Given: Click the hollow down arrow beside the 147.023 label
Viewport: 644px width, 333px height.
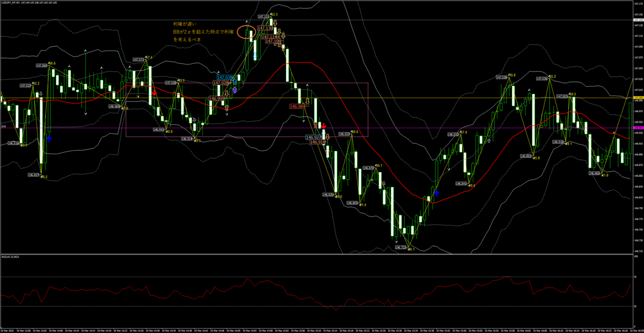Looking at the screenshot, I should tap(40, 93).
